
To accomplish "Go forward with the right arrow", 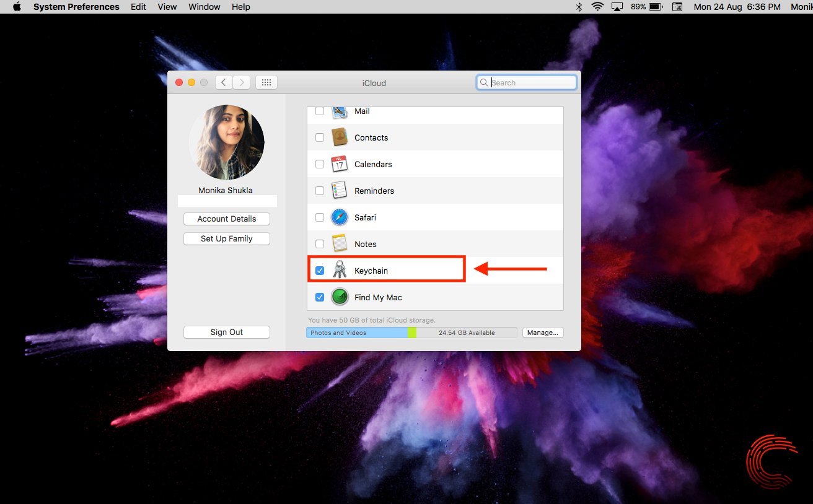I will pos(242,82).
